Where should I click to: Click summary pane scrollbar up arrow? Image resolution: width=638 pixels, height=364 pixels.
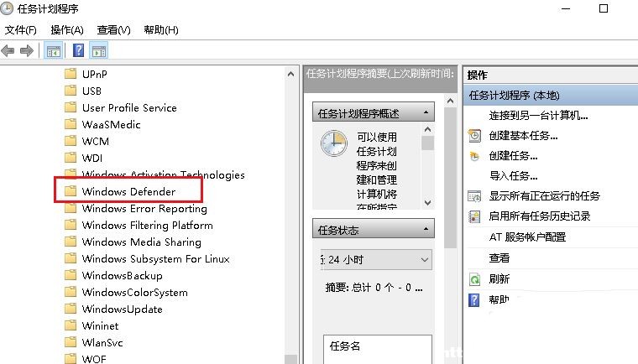point(450,101)
